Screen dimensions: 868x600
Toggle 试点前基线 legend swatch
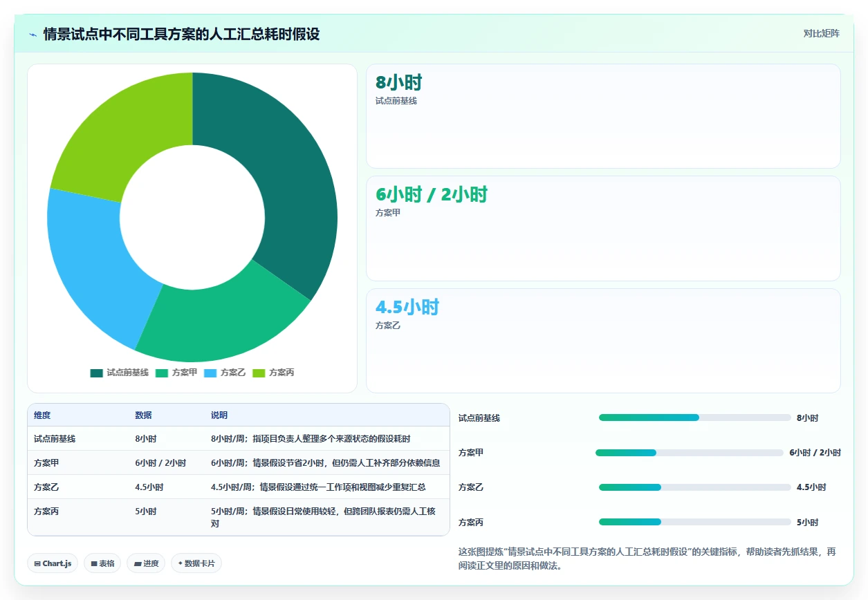click(x=96, y=373)
